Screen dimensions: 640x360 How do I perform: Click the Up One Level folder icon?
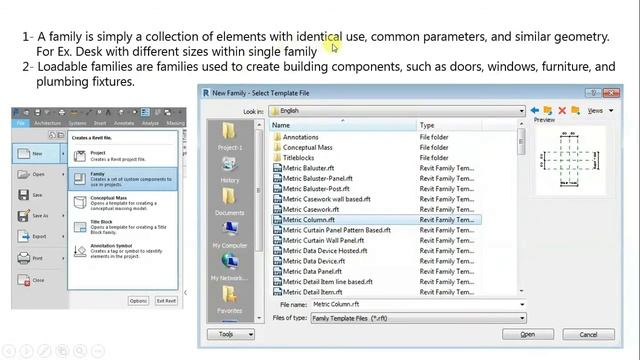(548, 110)
